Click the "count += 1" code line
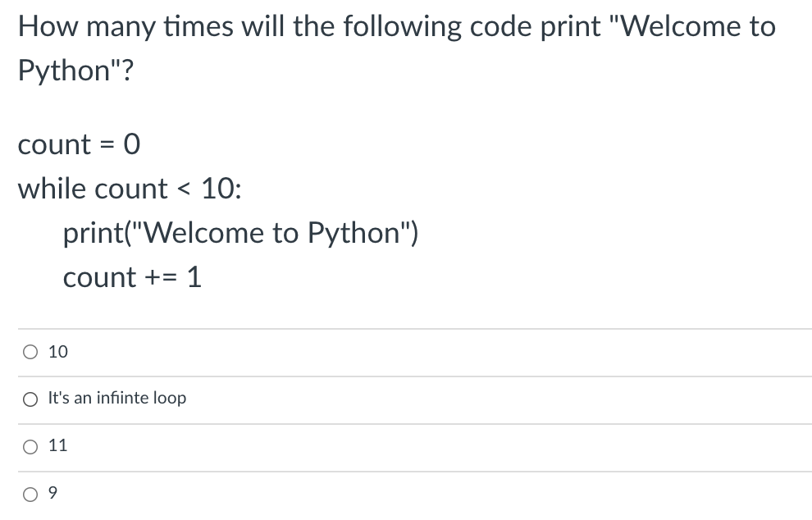The width and height of the screenshot is (812, 520). (x=132, y=277)
